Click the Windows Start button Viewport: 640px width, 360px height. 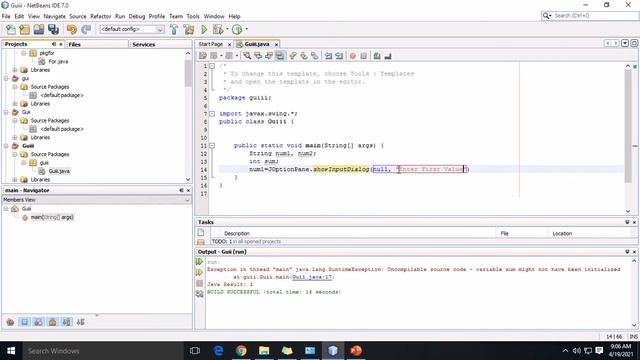(11, 351)
